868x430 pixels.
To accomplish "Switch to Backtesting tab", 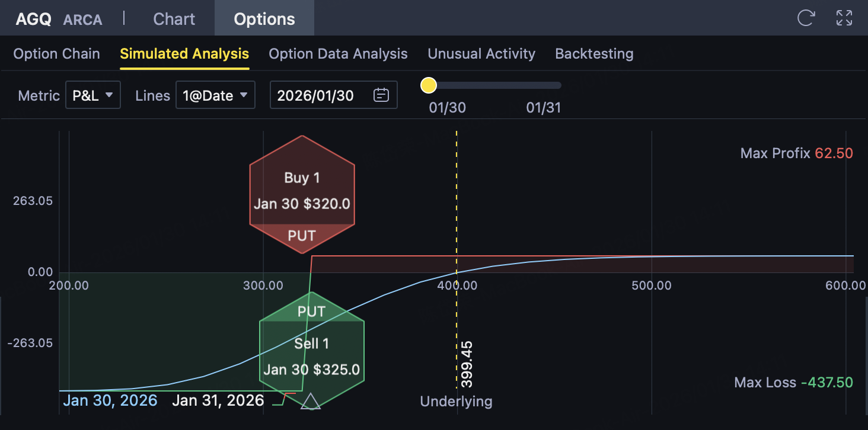I will click(x=594, y=54).
